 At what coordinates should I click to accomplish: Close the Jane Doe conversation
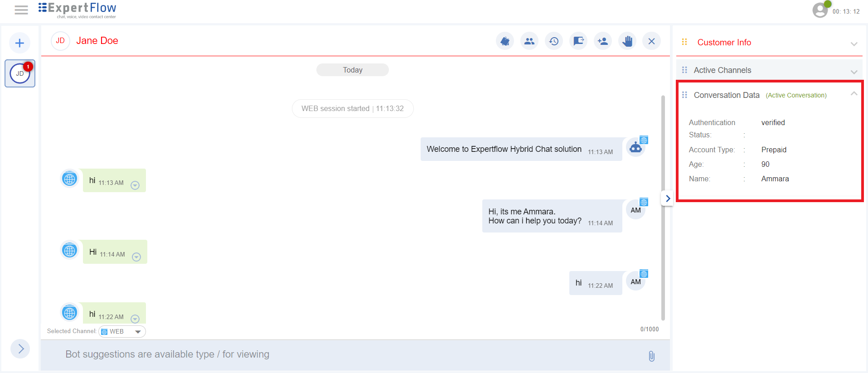point(651,41)
